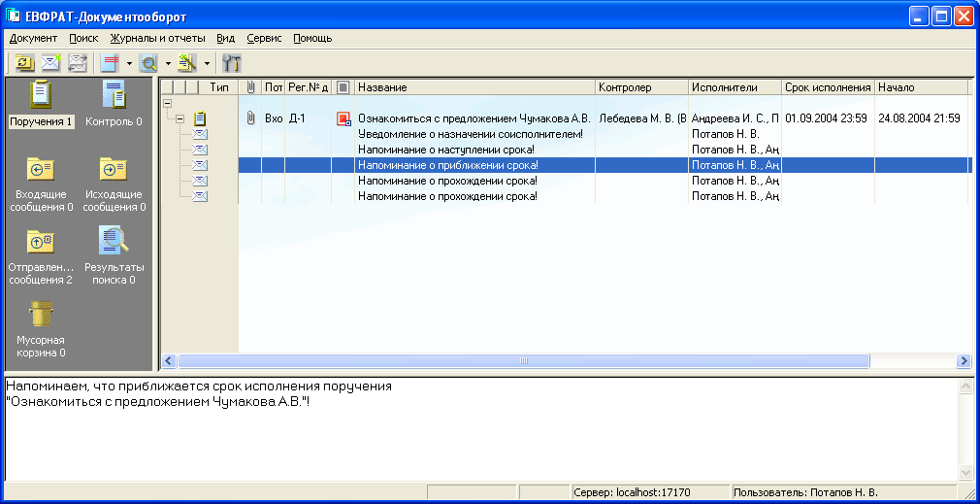Click right arrow of horizontal scrollbar

point(964,361)
